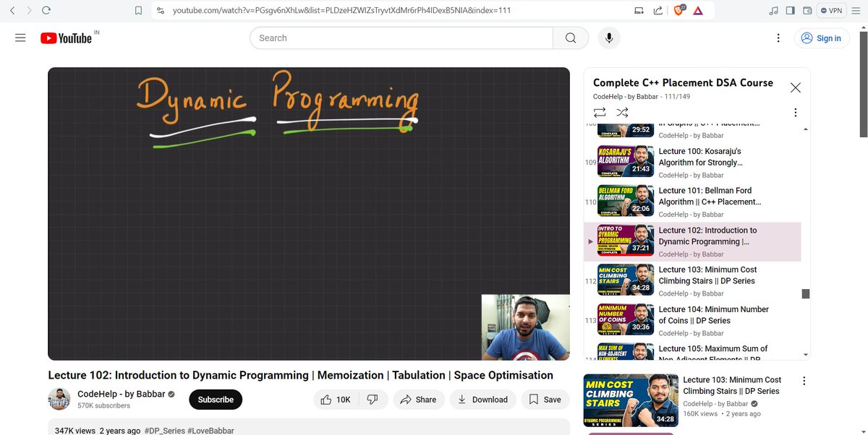868x435 pixels.
Task: Click the share page icon in address bar
Action: point(658,11)
